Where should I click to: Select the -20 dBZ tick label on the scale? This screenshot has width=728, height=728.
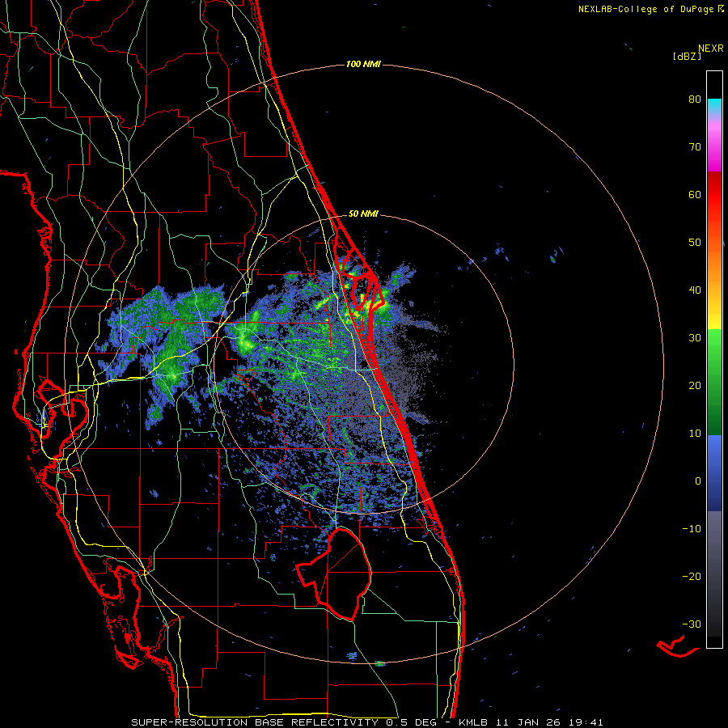tap(692, 577)
